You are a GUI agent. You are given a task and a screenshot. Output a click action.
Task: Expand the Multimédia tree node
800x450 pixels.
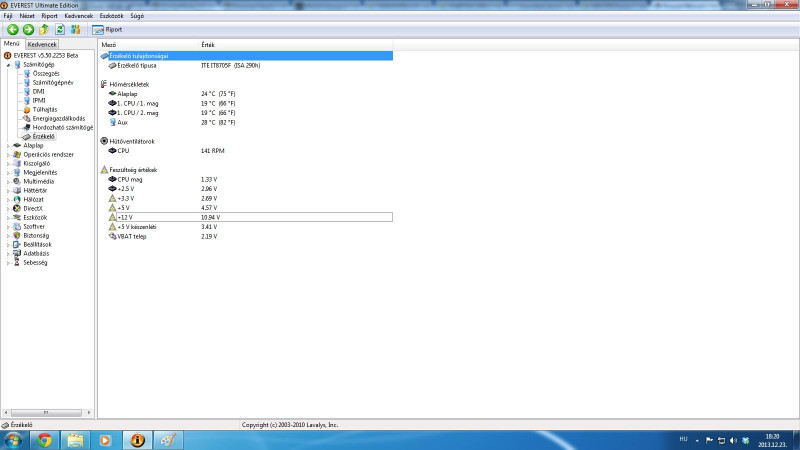click(8, 182)
